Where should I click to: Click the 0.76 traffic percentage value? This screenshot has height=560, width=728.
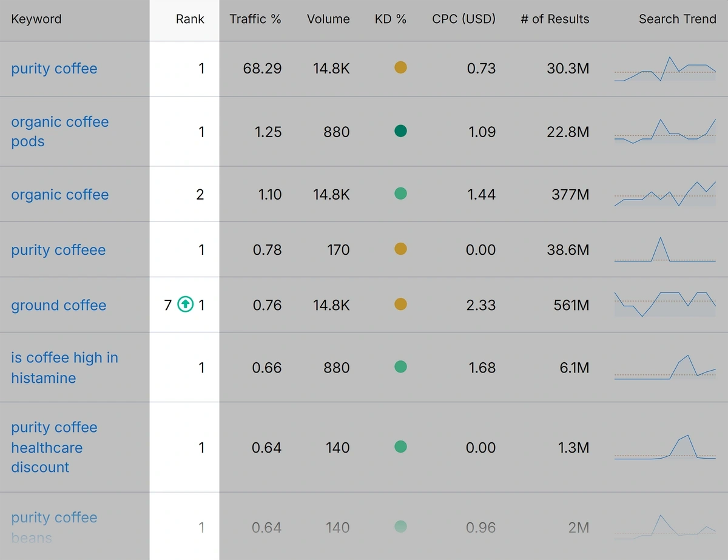[267, 305]
